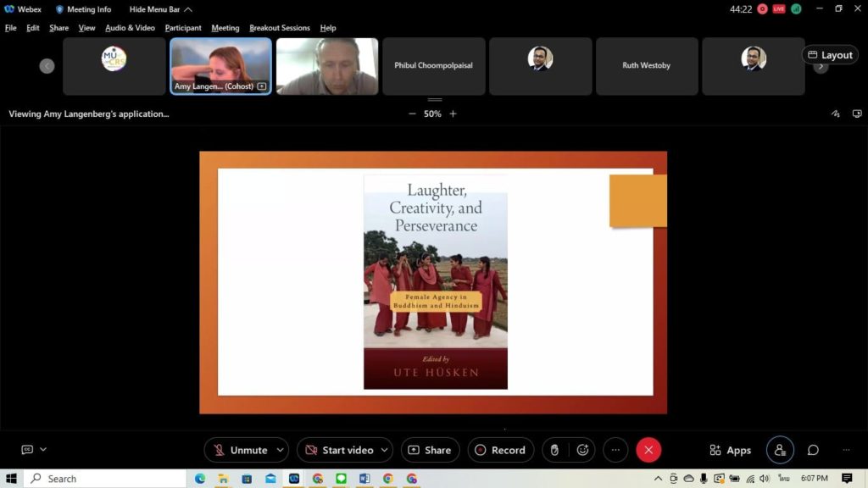Click the LIVE streaming indicator
Image resolution: width=868 pixels, height=488 pixels.
click(x=779, y=8)
